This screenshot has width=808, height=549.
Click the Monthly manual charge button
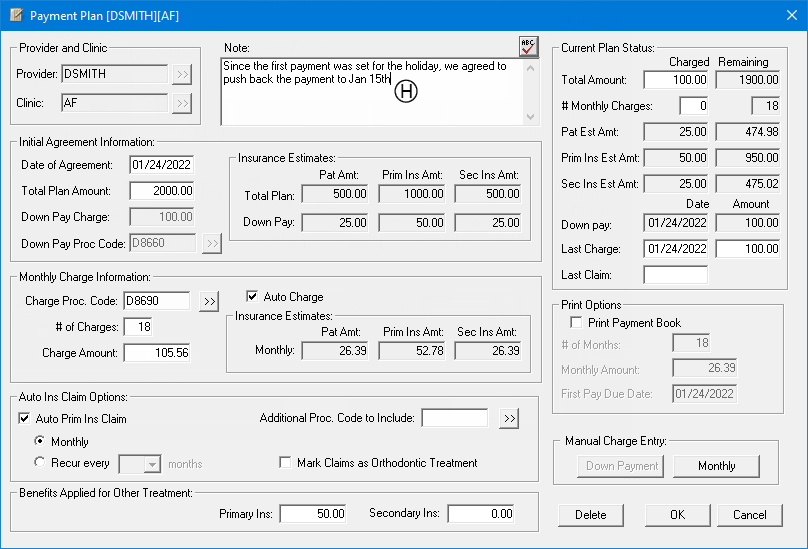[x=716, y=466]
